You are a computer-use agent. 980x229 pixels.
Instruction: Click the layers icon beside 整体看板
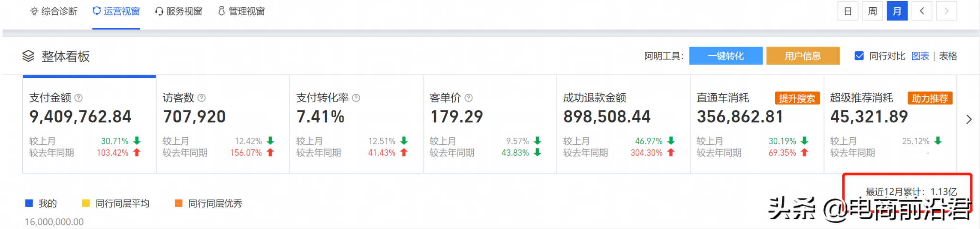point(28,56)
